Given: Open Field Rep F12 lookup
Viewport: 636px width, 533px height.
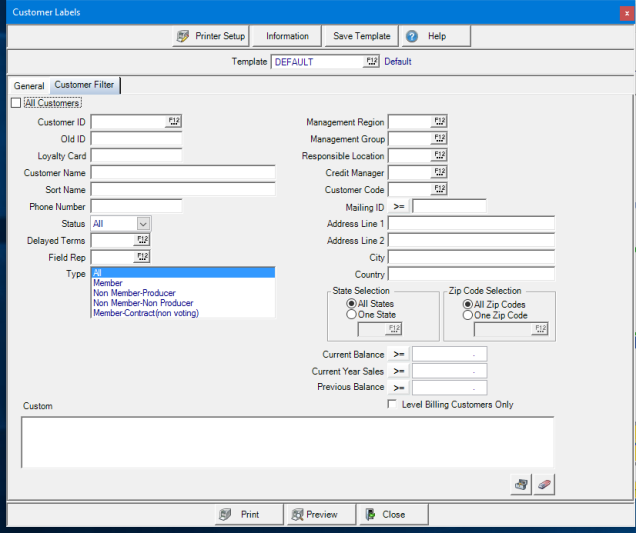Looking at the screenshot, I should (x=142, y=257).
